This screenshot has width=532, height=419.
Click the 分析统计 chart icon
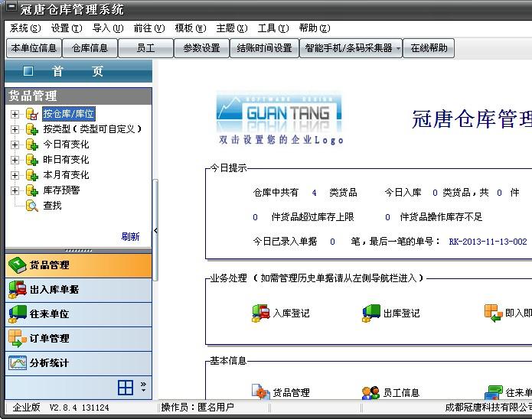(18, 362)
